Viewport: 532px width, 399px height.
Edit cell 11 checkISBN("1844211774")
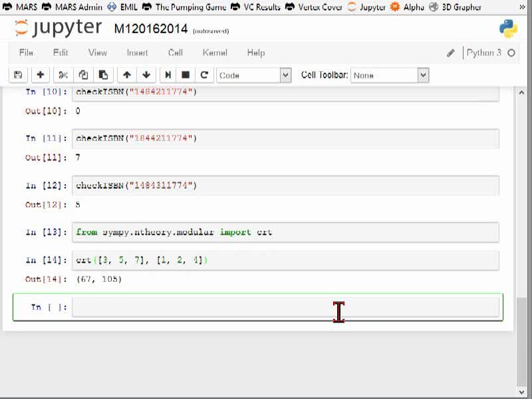285,138
